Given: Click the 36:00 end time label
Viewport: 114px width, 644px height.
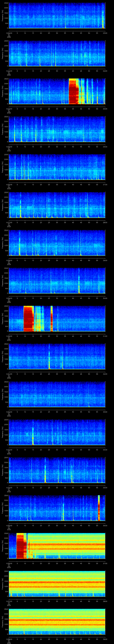Looking at the screenshot, I should click(x=105, y=525).
